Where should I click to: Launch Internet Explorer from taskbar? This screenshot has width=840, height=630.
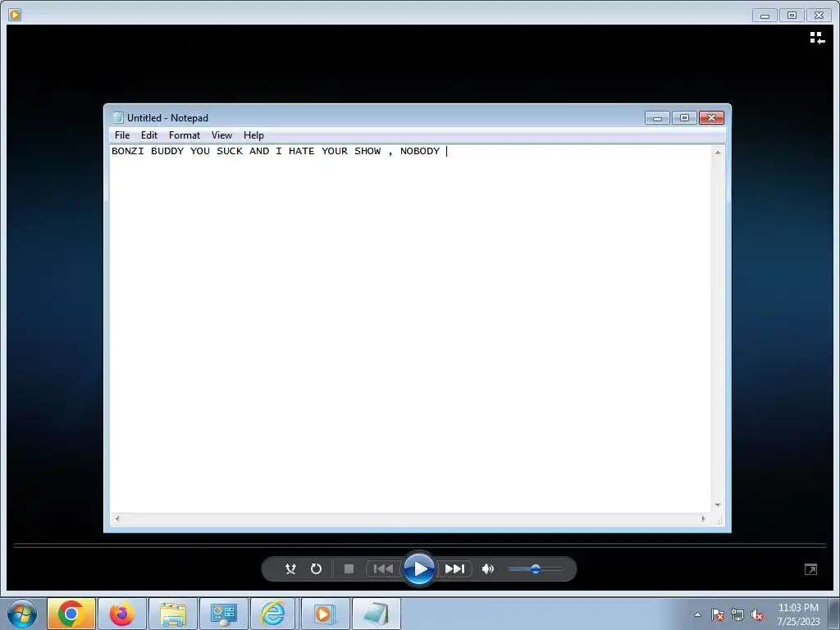(272, 614)
